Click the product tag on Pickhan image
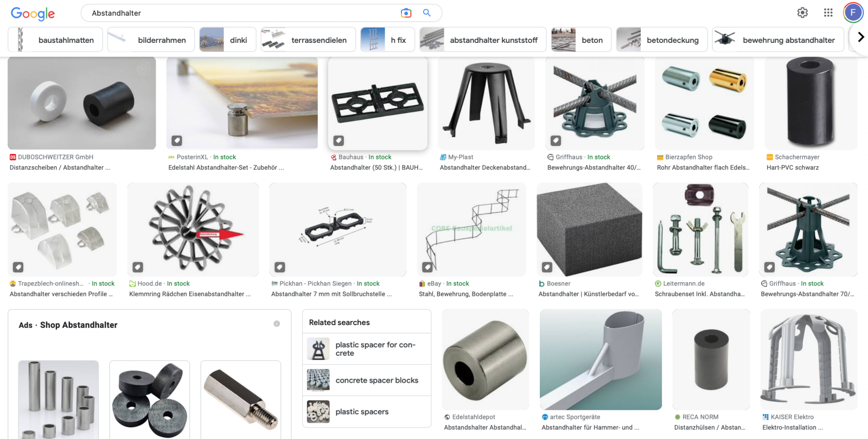Viewport: 868px width, 439px height. click(280, 267)
